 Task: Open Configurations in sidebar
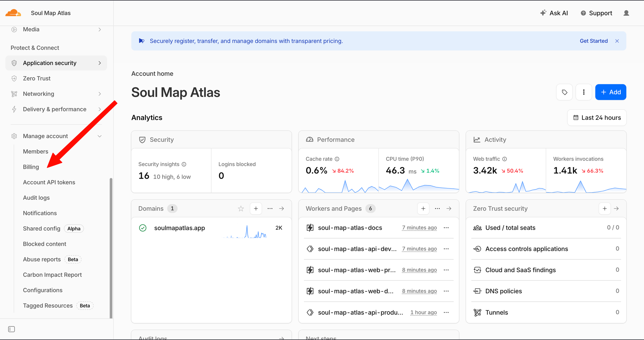coord(43,290)
